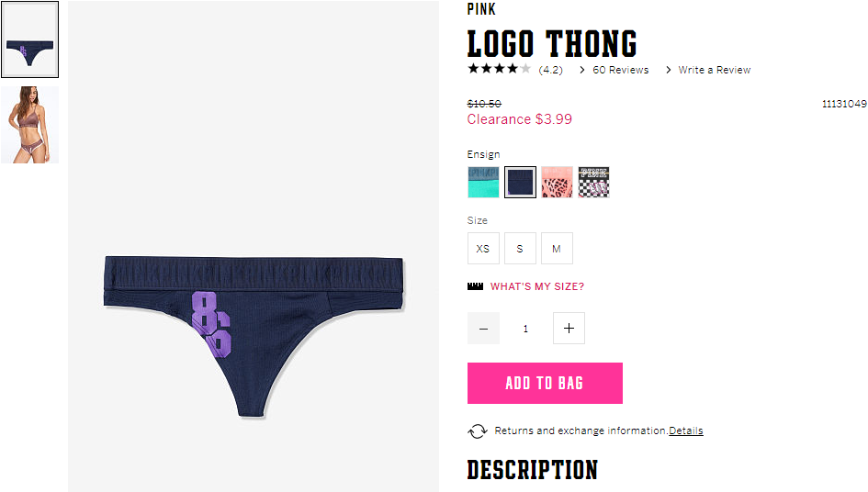This screenshot has width=868, height=492.
Task: Click the star rating icons
Action: coord(499,69)
